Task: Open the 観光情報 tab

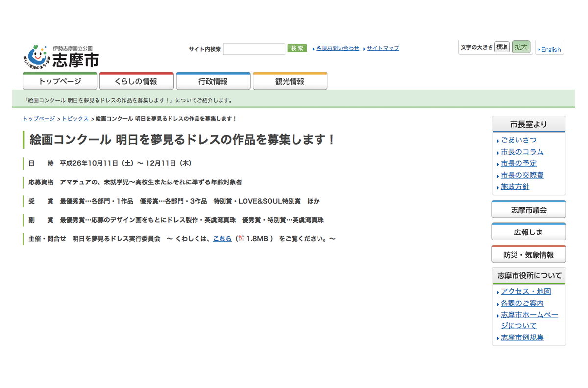Action: [290, 81]
